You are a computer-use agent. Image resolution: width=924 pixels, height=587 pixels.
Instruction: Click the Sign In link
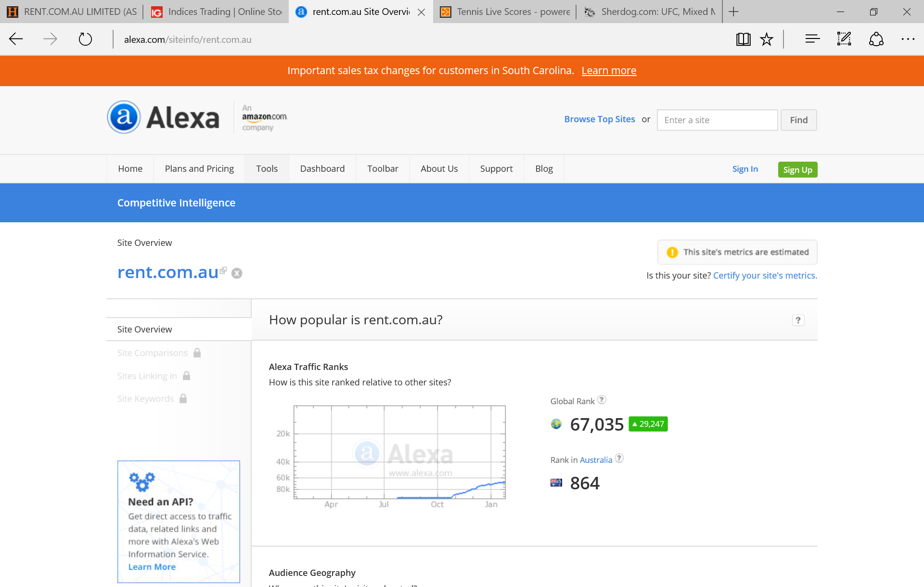click(x=745, y=169)
